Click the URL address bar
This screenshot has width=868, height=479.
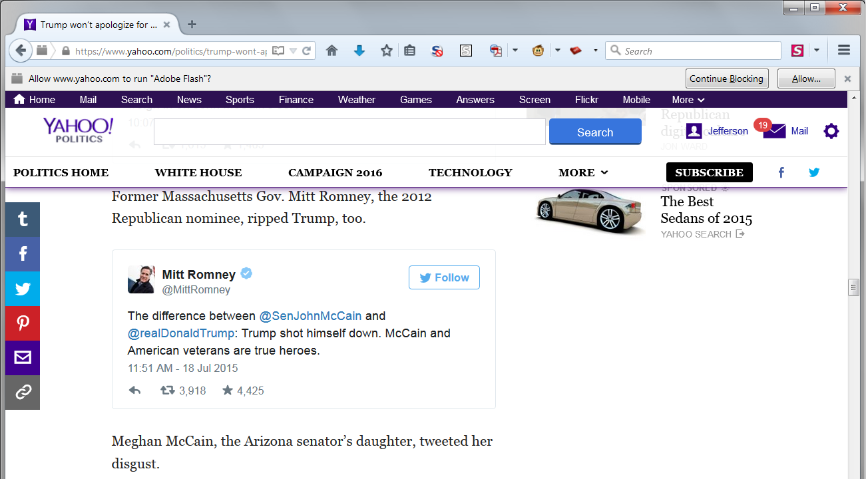169,51
